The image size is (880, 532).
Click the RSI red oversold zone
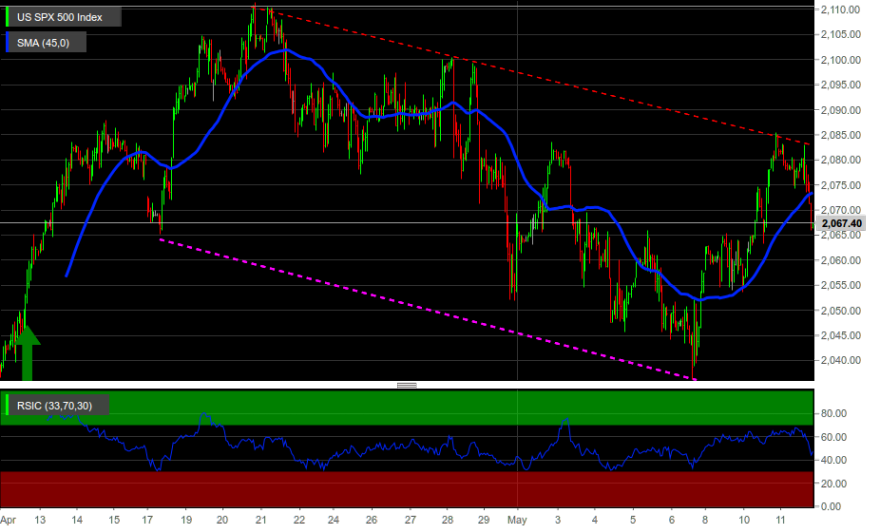[x=407, y=489]
